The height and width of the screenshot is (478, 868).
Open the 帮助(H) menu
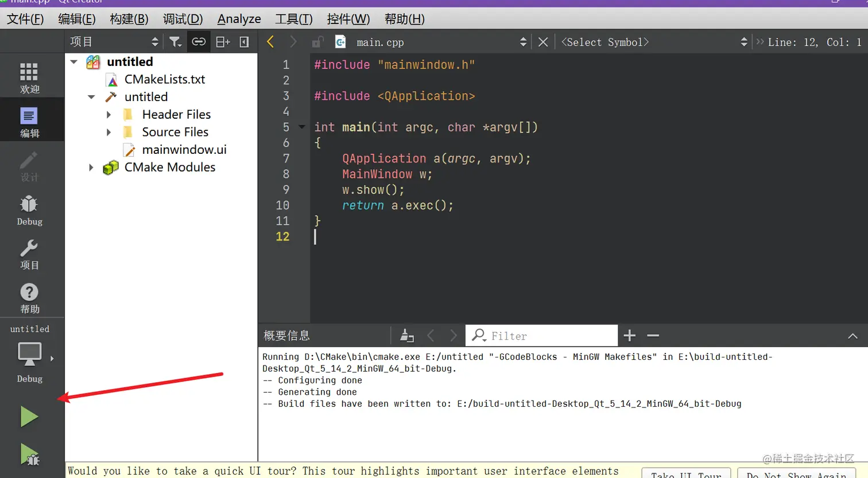(x=405, y=19)
